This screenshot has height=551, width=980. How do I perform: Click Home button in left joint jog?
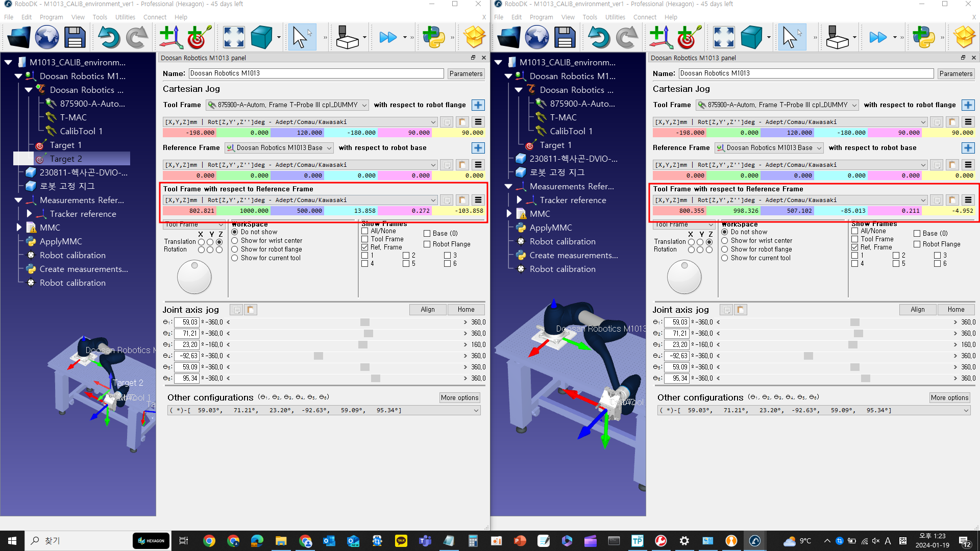pos(465,310)
